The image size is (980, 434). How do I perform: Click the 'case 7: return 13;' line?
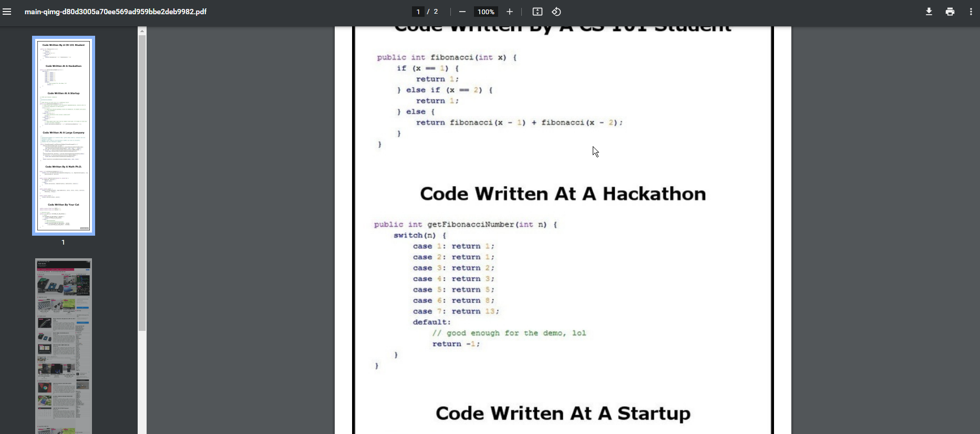click(456, 311)
